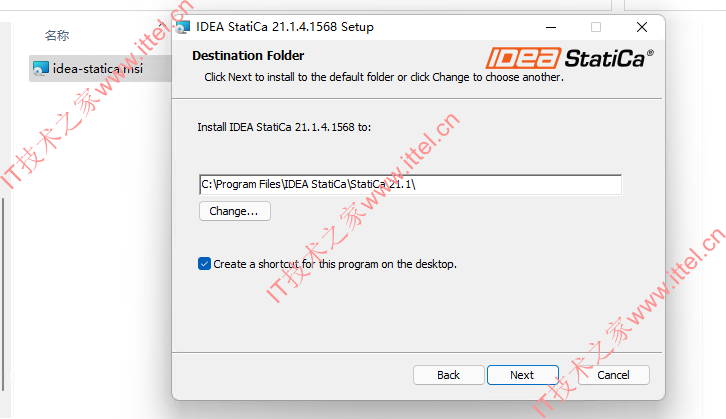Click the IDEA StatiCa logo
The image size is (726, 419).
click(570, 58)
